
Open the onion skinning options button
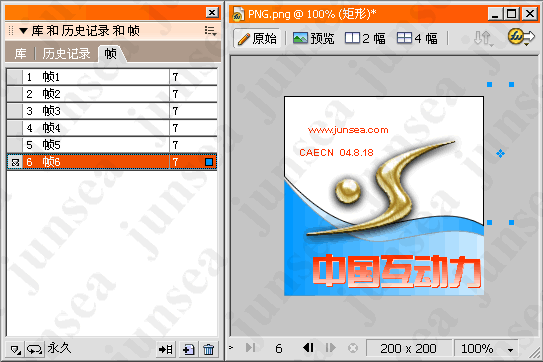tap(15, 349)
